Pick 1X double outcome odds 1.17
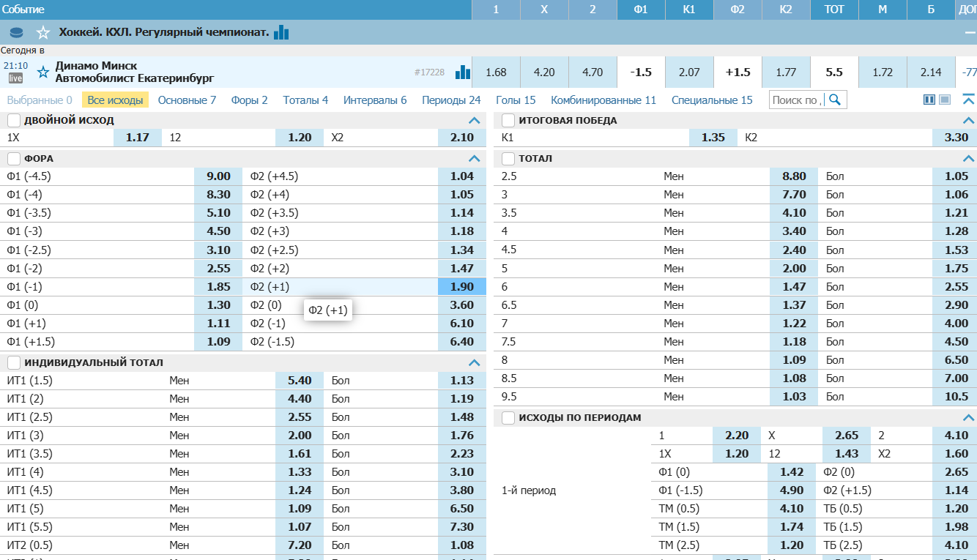The image size is (977, 560). 138,138
